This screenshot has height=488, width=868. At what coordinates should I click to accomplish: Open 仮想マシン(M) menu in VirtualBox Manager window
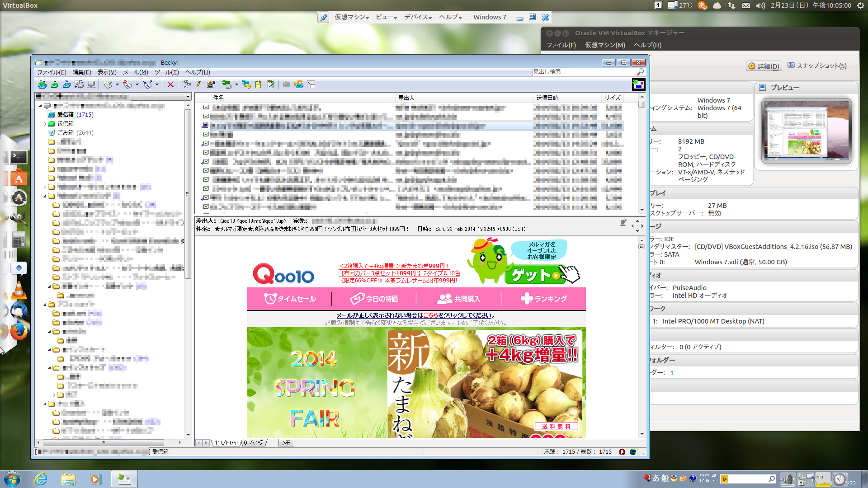pos(605,45)
